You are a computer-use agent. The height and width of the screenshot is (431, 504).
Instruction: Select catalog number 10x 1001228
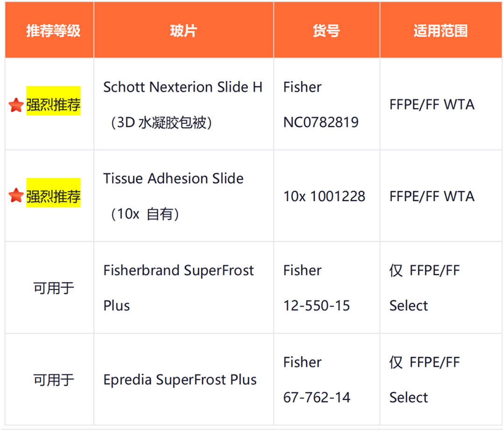[324, 196]
